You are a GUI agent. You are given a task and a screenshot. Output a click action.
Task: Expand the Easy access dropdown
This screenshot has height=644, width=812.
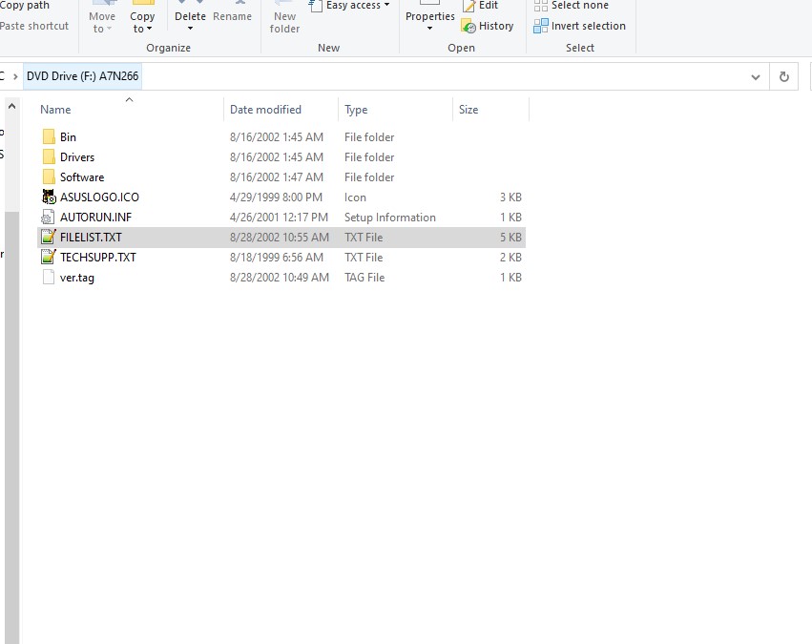386,6
